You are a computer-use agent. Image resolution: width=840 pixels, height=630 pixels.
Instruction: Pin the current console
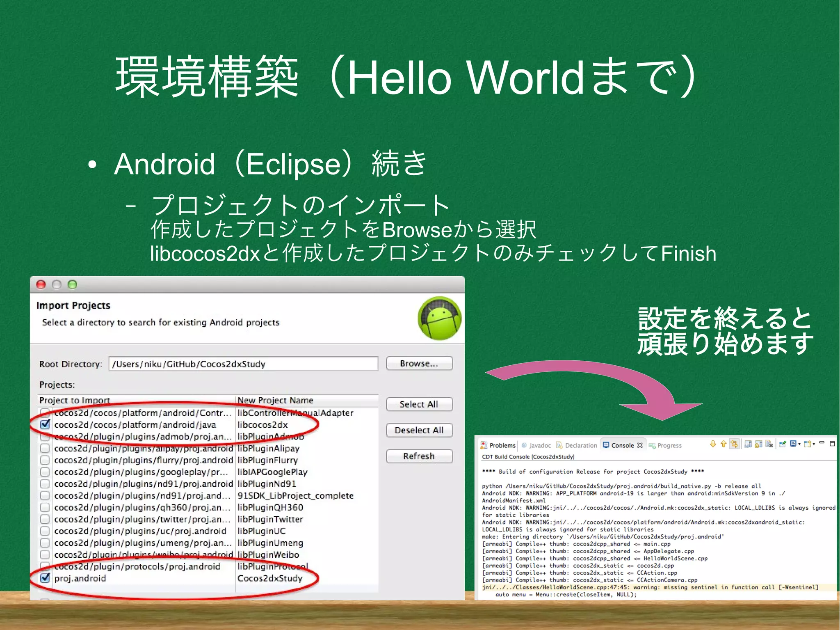pos(782,444)
